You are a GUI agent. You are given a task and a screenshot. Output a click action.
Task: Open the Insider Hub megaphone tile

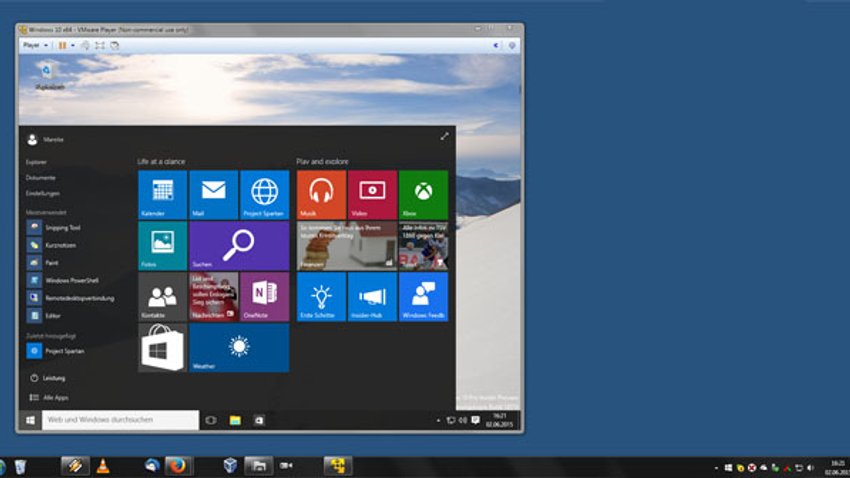(372, 297)
